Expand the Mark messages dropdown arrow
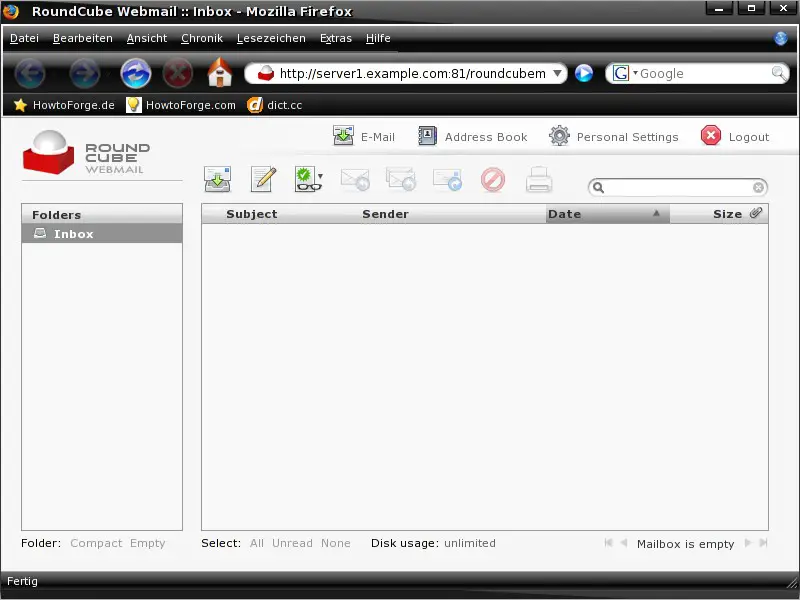800x600 pixels. [x=320, y=177]
